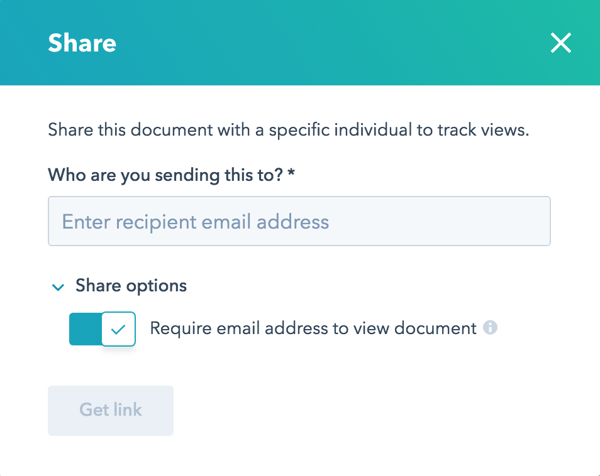Click the Who are you sending this to label
The image size is (600, 476).
point(165,175)
